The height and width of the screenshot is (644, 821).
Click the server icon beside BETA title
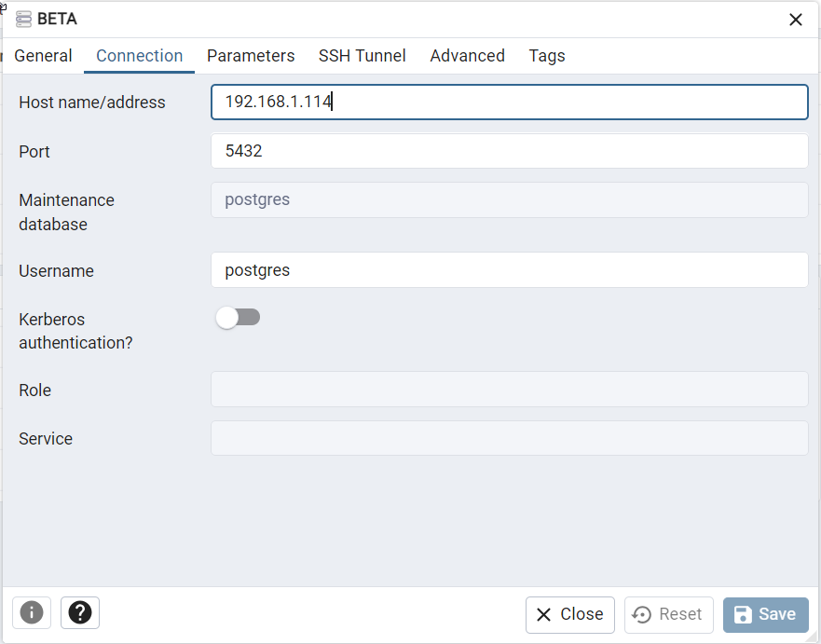23,20
